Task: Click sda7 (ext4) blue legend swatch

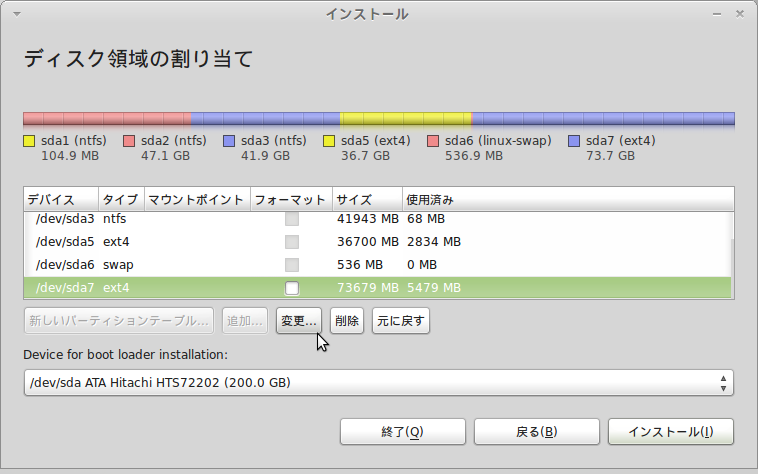Action: coord(574,141)
